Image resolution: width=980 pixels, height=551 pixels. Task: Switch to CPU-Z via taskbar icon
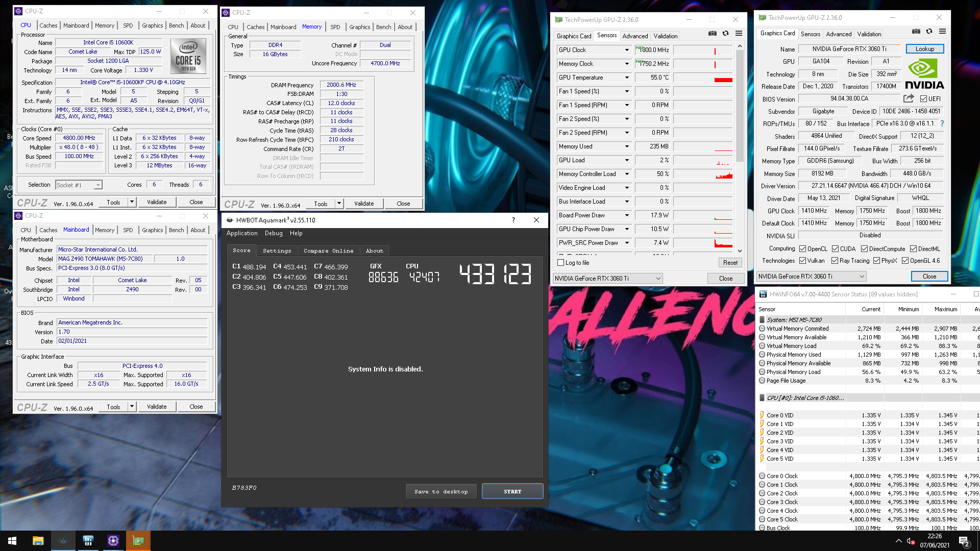pos(113,541)
